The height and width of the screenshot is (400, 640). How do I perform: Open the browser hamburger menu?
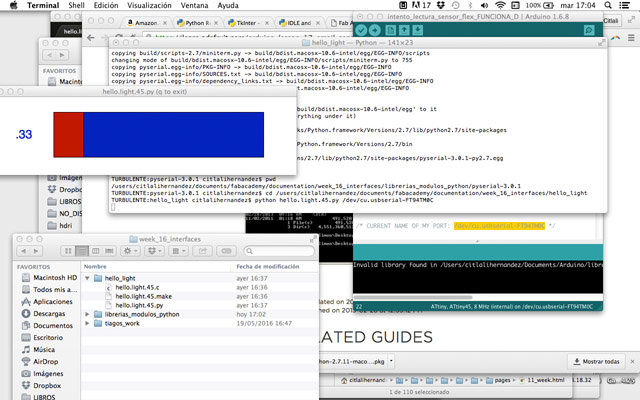pyautogui.click(x=631, y=38)
